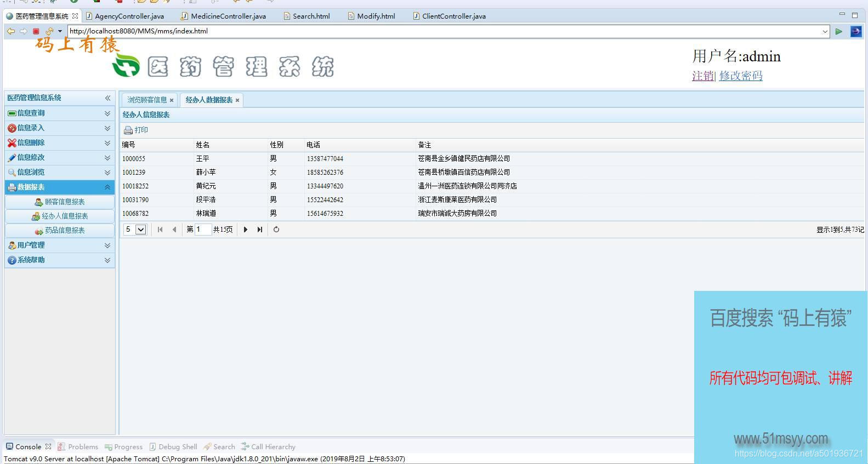Click the green Go arrow beside URL

838,32
